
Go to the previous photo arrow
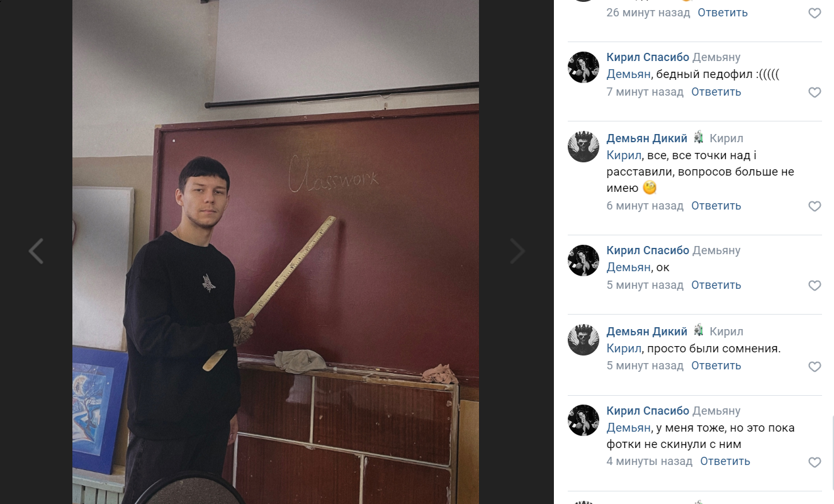(x=37, y=251)
